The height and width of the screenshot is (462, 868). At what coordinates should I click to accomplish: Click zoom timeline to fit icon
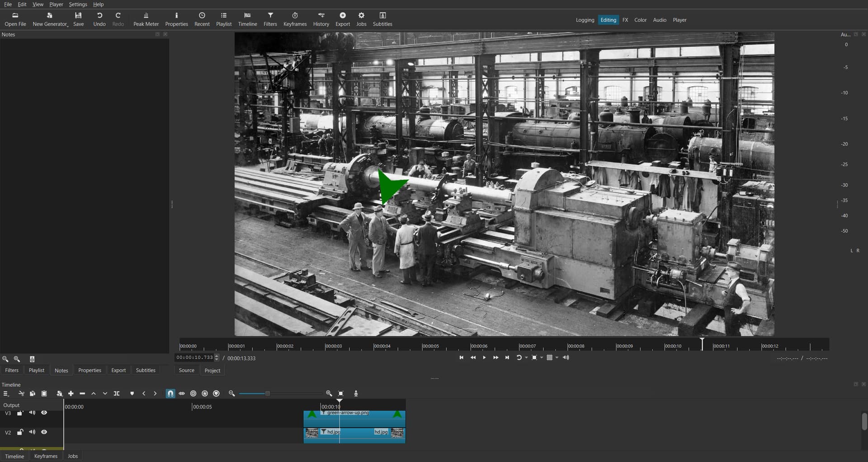(341, 394)
